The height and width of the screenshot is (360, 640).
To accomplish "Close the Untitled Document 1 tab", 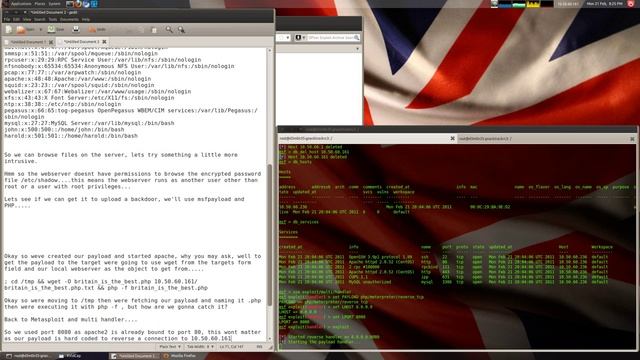I will tap(51, 42).
